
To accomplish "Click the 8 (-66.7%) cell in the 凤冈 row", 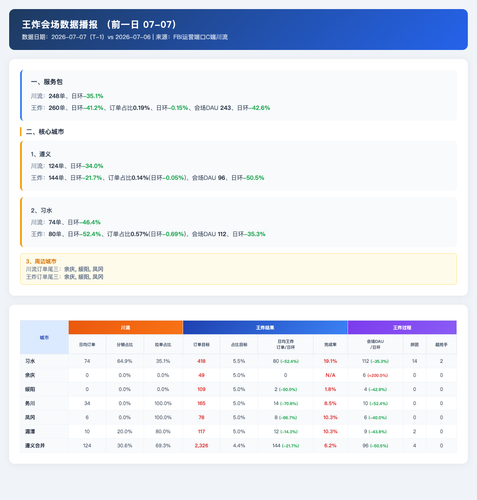I will coord(286,417).
